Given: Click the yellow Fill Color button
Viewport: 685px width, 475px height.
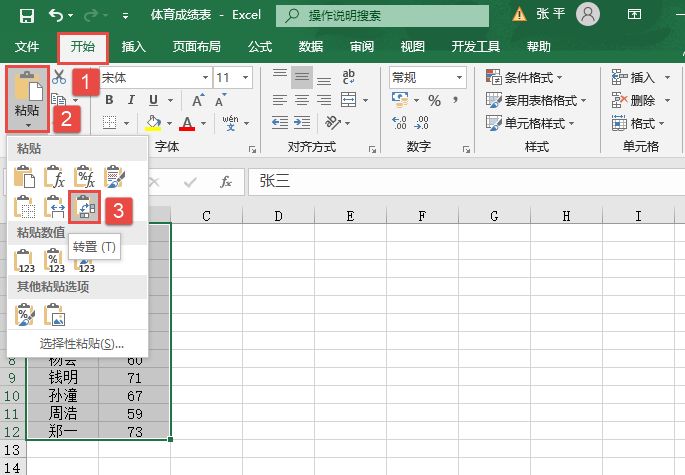Looking at the screenshot, I should click(153, 123).
